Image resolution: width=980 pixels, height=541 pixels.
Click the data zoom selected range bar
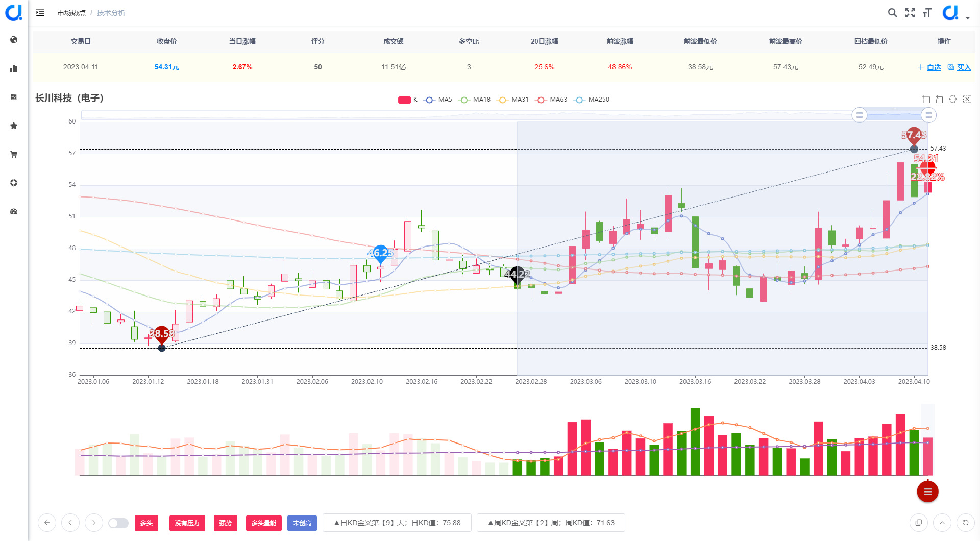(x=894, y=115)
